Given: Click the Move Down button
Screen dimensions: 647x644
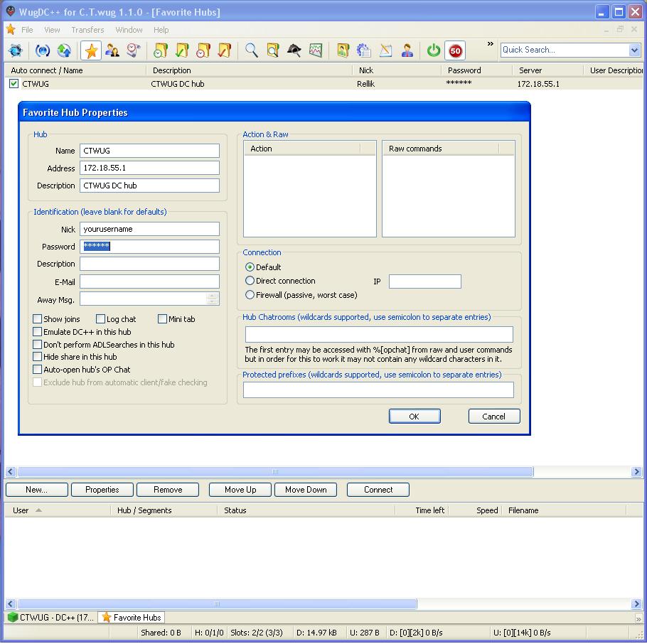Looking at the screenshot, I should click(x=306, y=490).
